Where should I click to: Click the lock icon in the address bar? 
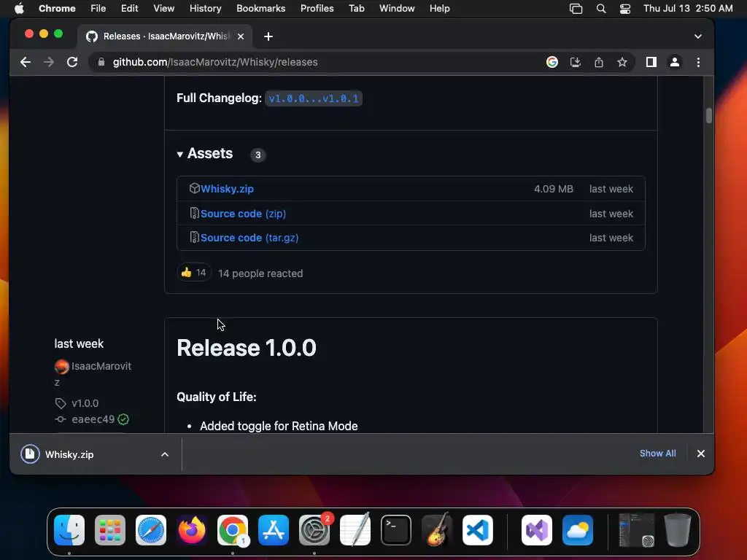pos(101,62)
